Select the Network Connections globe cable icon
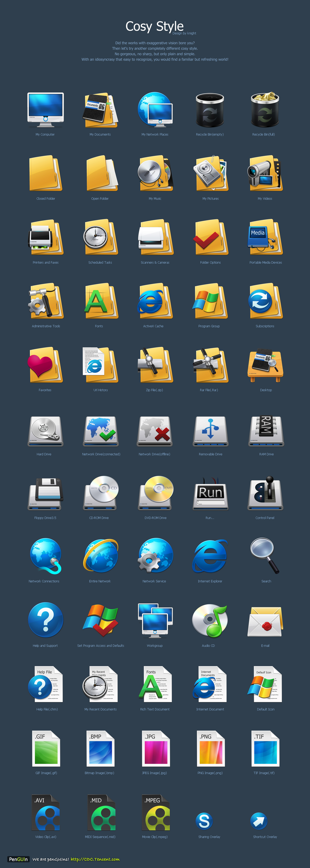 pos(45,556)
